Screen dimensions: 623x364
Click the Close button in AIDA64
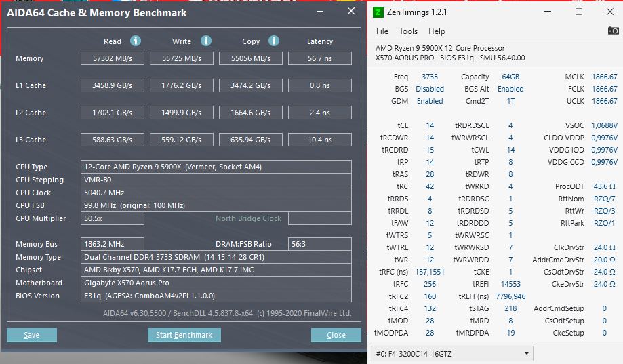click(x=336, y=335)
